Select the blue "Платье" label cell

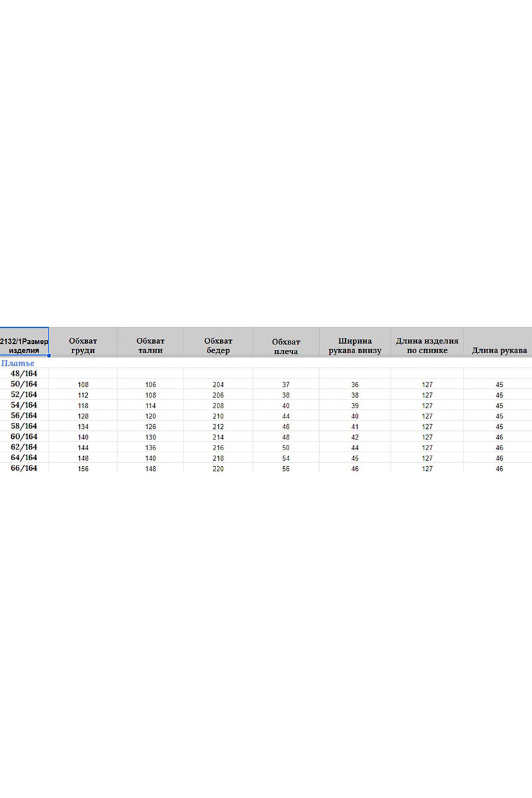(x=18, y=364)
